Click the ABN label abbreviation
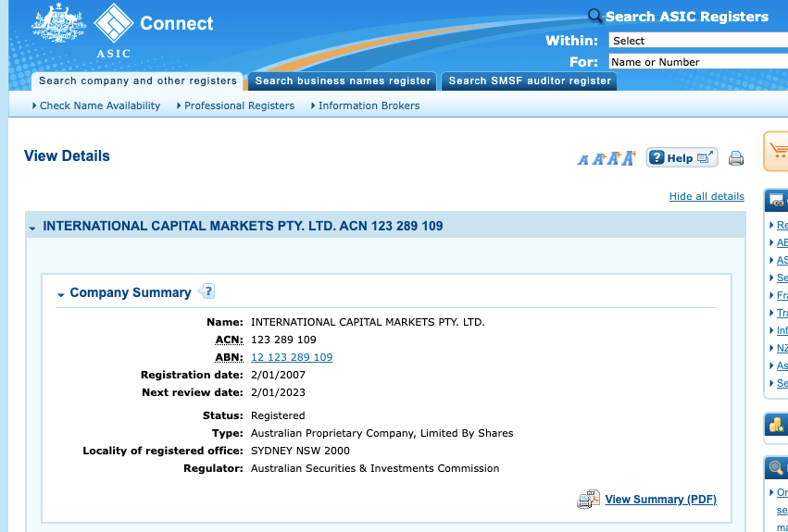Viewport: 788px width, 532px height. (229, 358)
